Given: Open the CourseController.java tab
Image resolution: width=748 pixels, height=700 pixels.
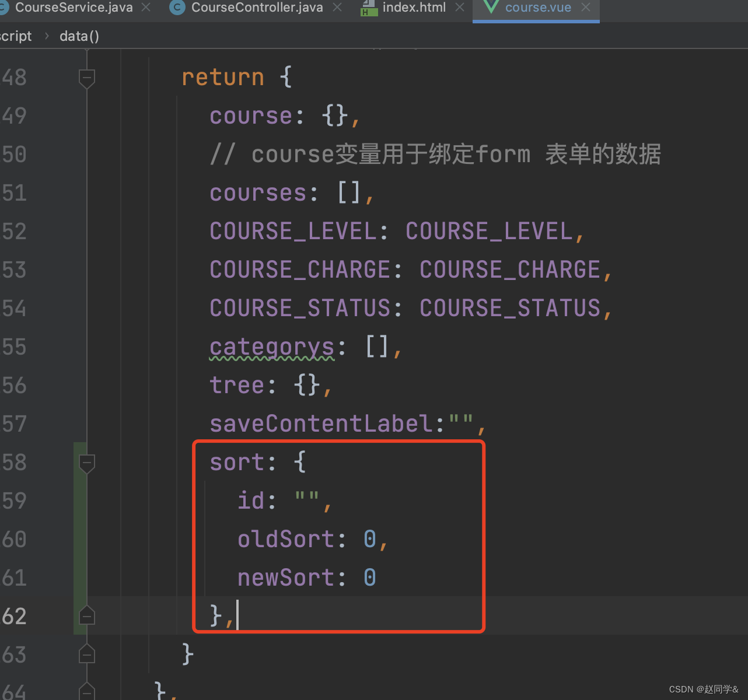Looking at the screenshot, I should pyautogui.click(x=257, y=8).
